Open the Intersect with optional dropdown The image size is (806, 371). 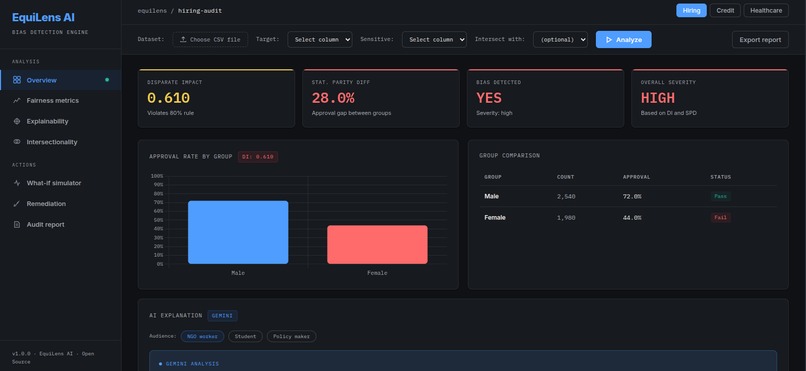tap(560, 40)
